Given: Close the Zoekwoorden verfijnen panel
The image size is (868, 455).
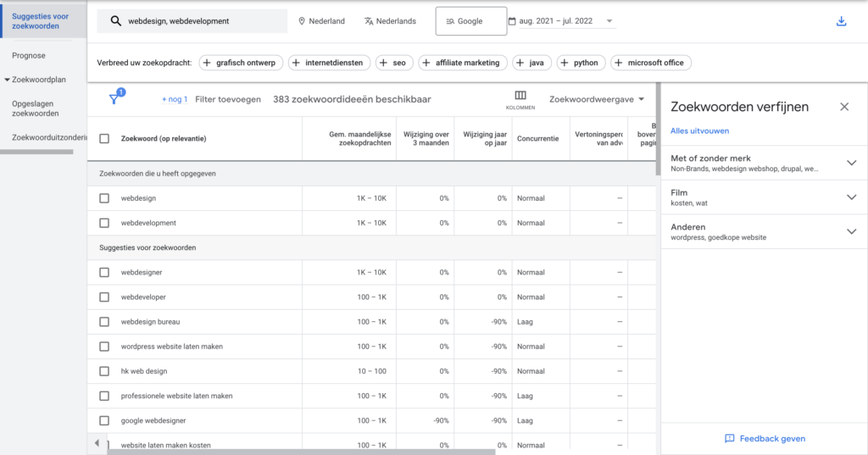Looking at the screenshot, I should pos(844,107).
